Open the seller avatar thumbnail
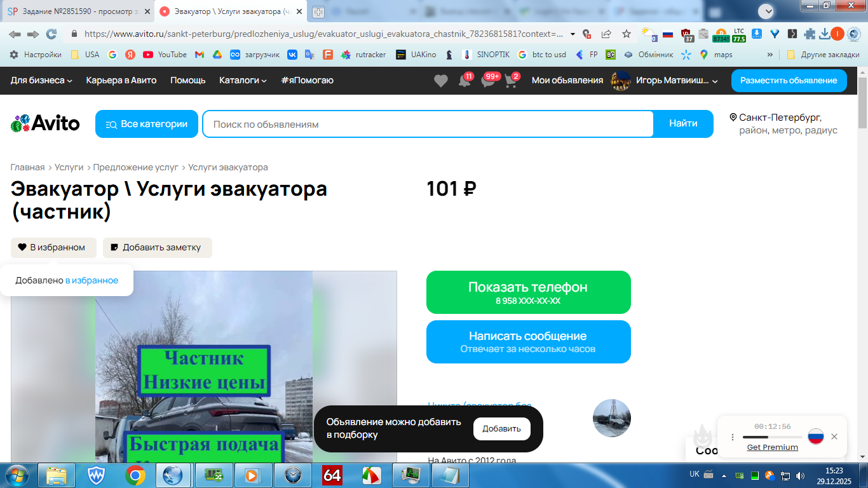Image resolution: width=868 pixels, height=488 pixels. (x=612, y=418)
